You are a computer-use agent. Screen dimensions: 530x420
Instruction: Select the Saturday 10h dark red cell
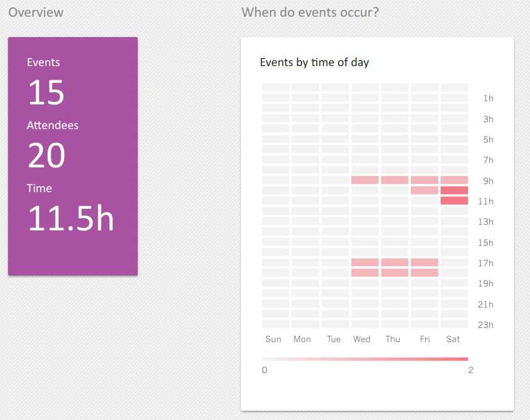pyautogui.click(x=454, y=190)
